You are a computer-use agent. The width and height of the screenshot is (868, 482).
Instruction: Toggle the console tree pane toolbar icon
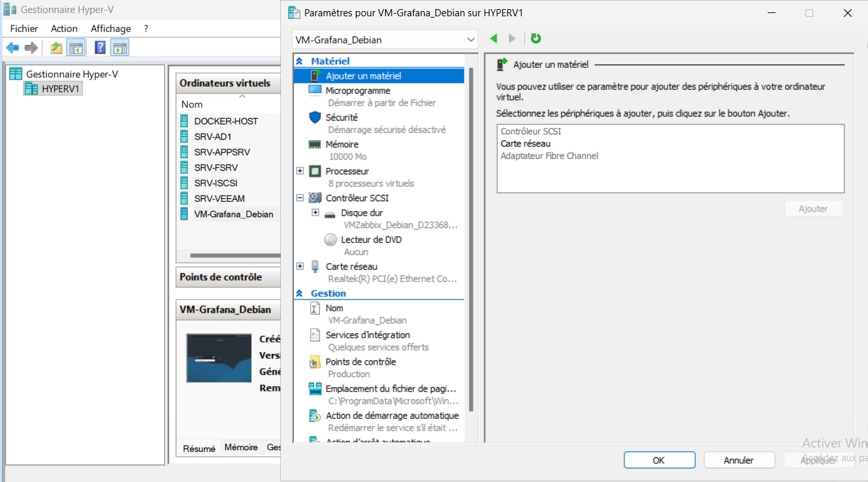(76, 48)
